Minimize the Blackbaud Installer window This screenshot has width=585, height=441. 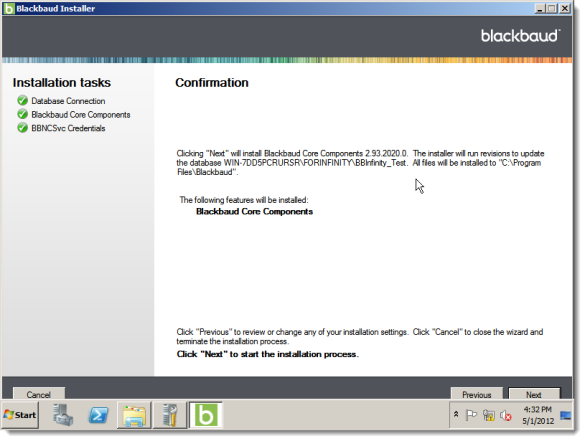pyautogui.click(x=539, y=9)
